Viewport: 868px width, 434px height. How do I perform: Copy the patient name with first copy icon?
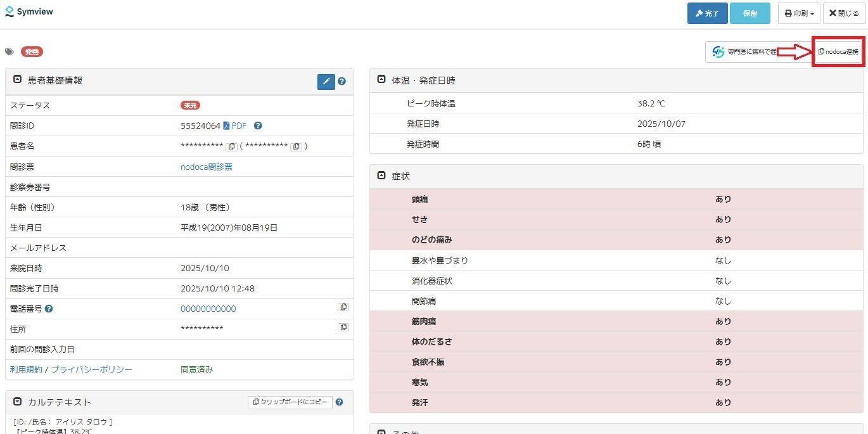coord(232,146)
